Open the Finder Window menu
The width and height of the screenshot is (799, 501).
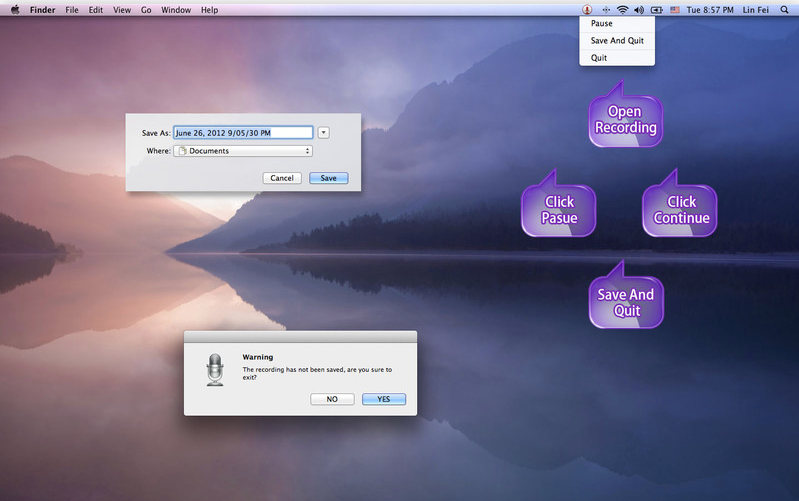tap(176, 9)
